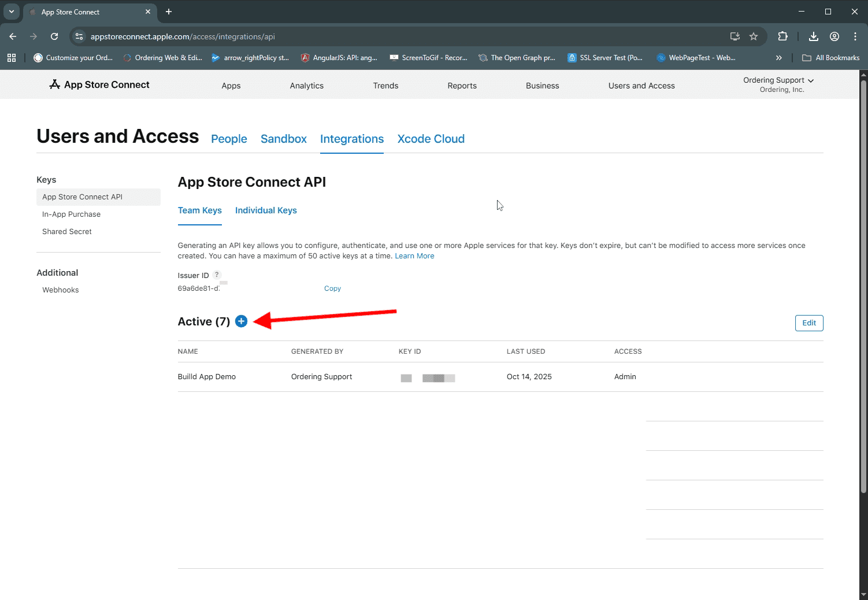The width and height of the screenshot is (868, 600).
Task: Open Webhooks in sidebar
Action: point(61,290)
